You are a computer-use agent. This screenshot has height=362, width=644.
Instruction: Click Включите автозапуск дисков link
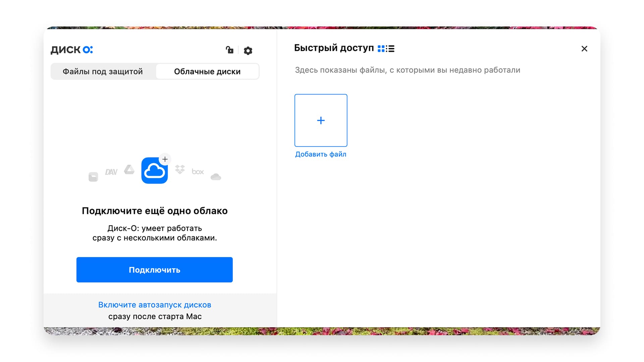[155, 305]
